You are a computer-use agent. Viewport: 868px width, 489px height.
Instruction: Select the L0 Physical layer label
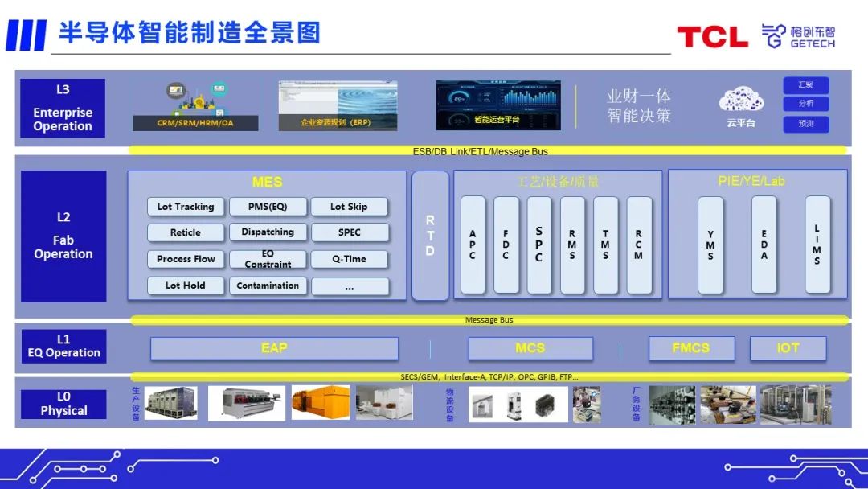[63, 404]
